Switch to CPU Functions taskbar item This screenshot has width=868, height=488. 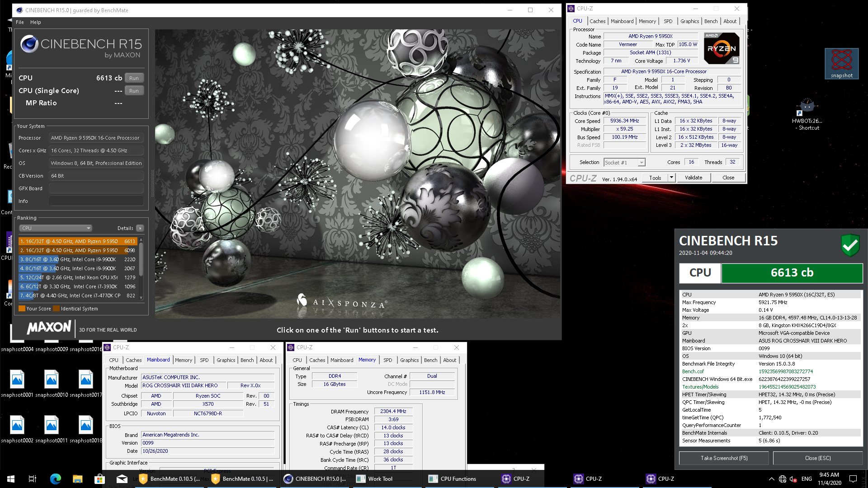click(459, 479)
